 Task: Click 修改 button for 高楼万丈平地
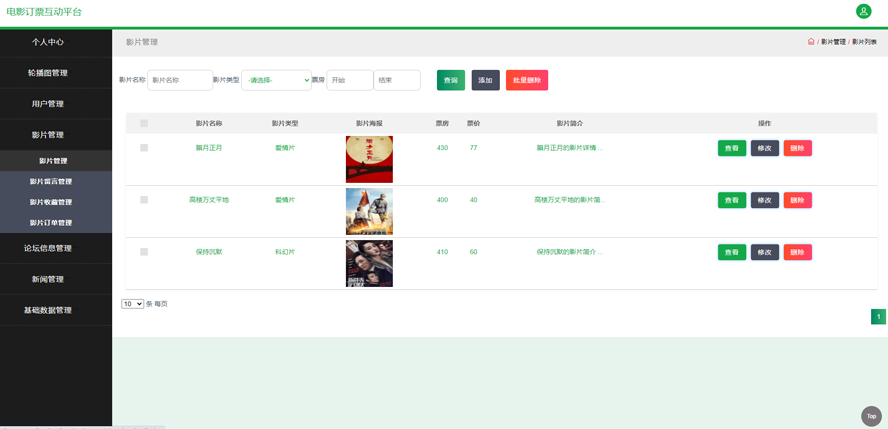(765, 200)
